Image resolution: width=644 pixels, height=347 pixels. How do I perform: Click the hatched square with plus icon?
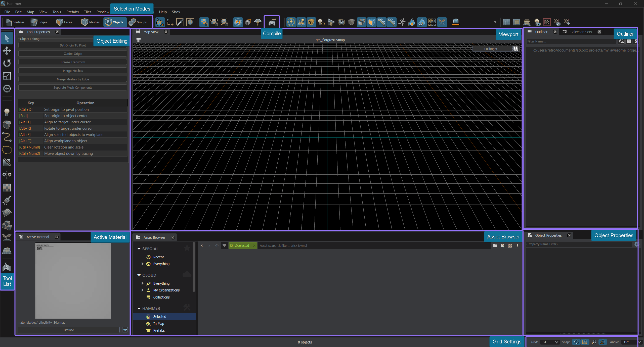point(567,22)
